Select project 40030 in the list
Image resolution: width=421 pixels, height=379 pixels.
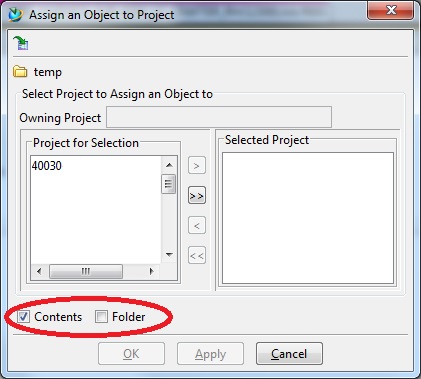47,166
